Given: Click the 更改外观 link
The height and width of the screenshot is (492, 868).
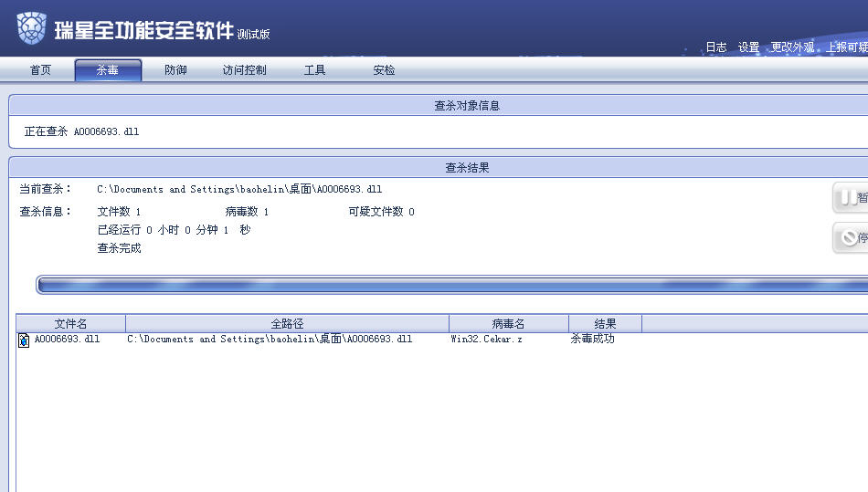Looking at the screenshot, I should [x=792, y=47].
